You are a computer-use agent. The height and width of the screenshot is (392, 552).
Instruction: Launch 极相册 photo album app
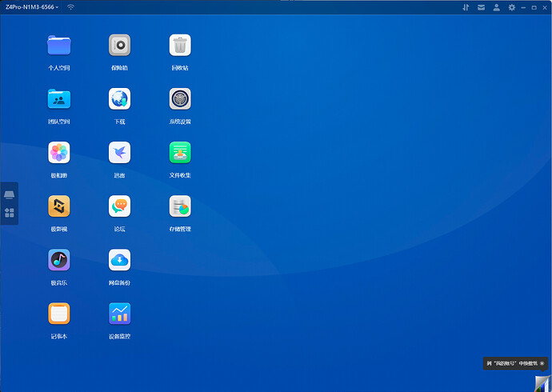coord(59,153)
